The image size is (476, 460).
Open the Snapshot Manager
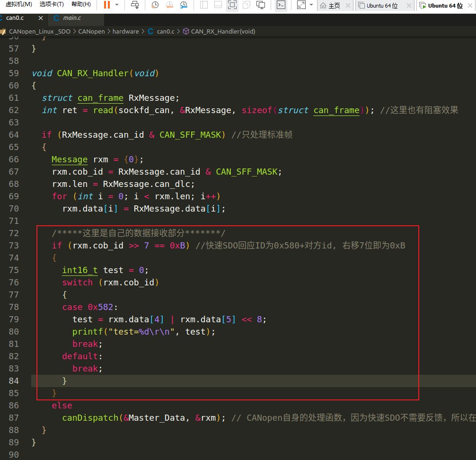(184, 5)
